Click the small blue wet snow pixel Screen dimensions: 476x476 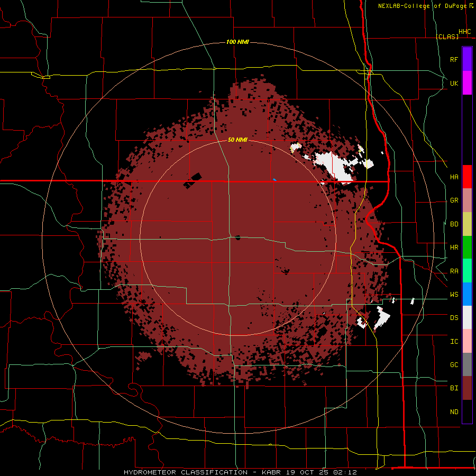pos(274,180)
